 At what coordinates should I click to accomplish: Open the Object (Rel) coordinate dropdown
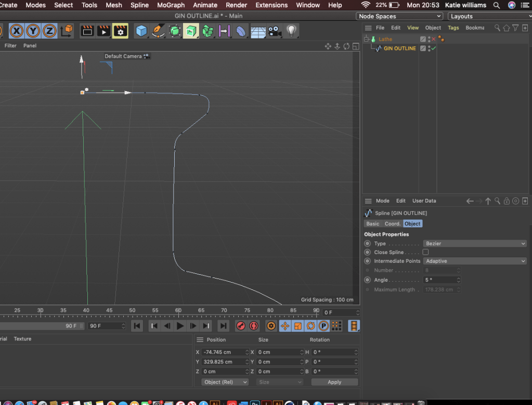click(x=225, y=382)
